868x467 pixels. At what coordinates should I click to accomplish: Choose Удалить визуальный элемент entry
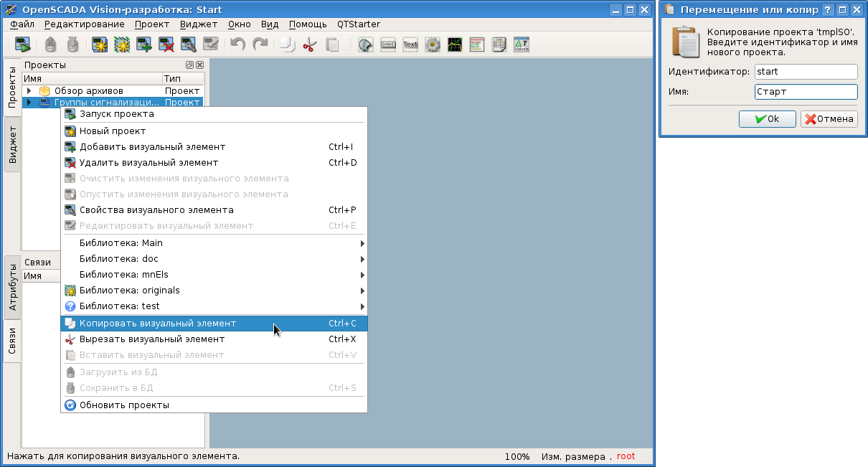(x=214, y=162)
